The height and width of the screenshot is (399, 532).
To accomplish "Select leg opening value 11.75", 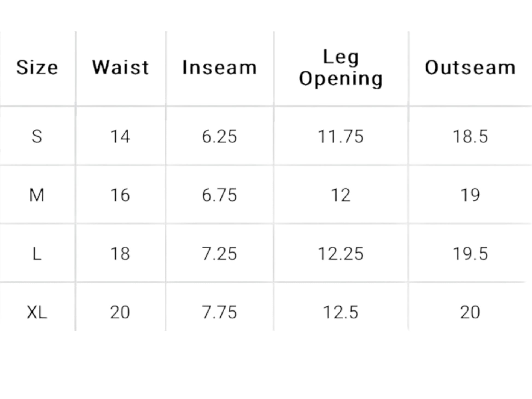I will click(x=341, y=136).
